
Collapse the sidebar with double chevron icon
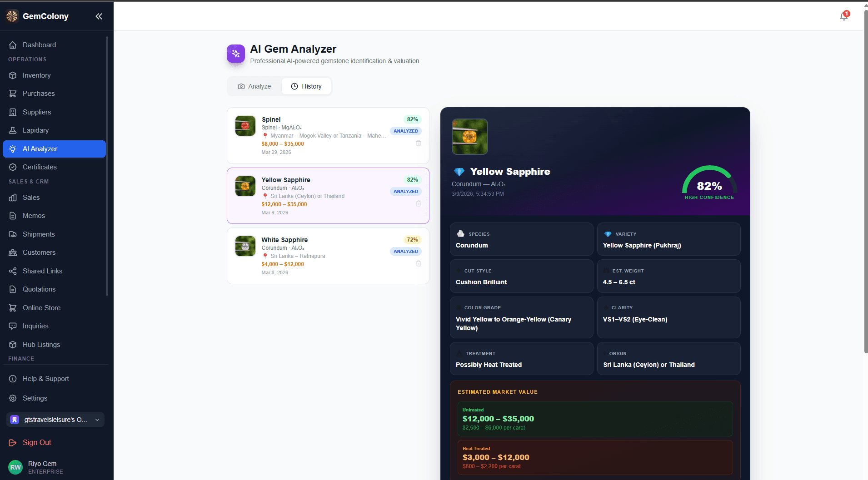click(99, 16)
